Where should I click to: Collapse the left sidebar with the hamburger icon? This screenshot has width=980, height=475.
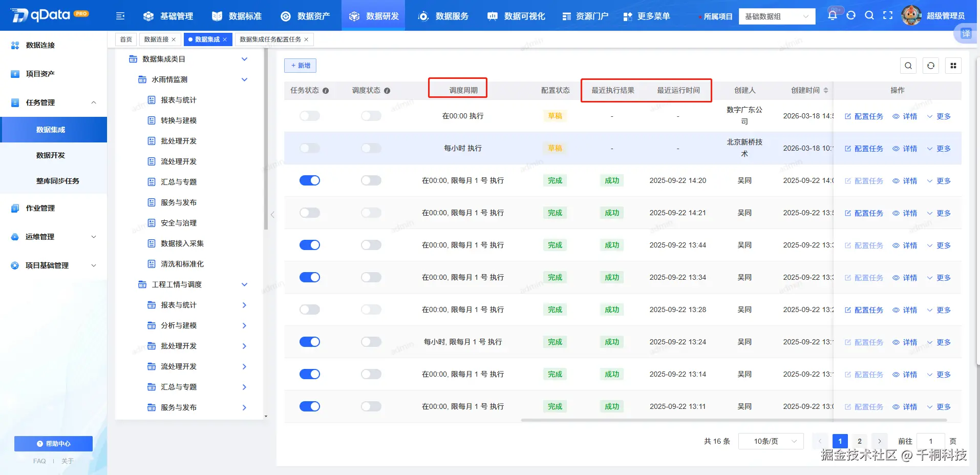(120, 16)
